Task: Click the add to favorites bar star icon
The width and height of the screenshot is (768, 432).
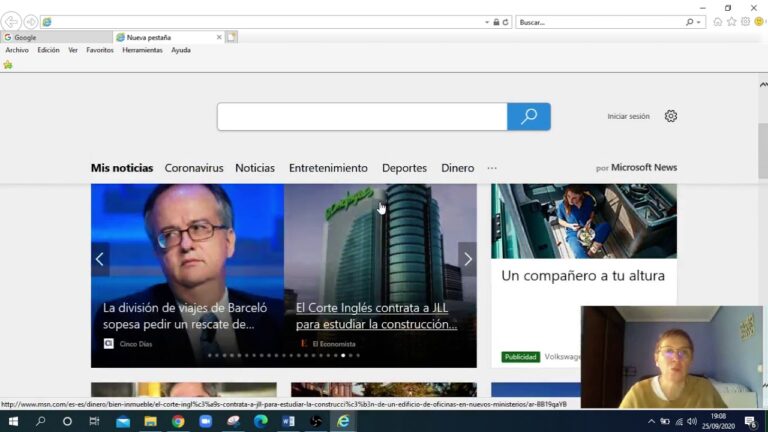Action: (x=8, y=65)
